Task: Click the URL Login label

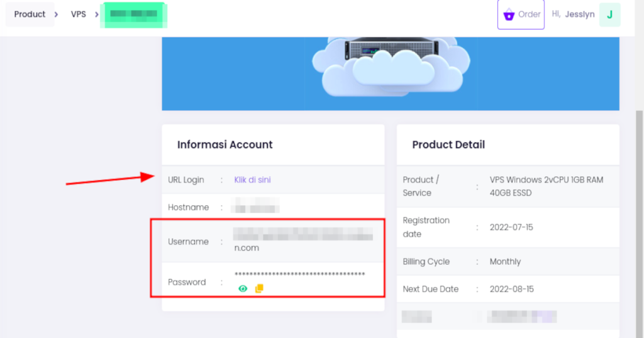Action: tap(186, 180)
